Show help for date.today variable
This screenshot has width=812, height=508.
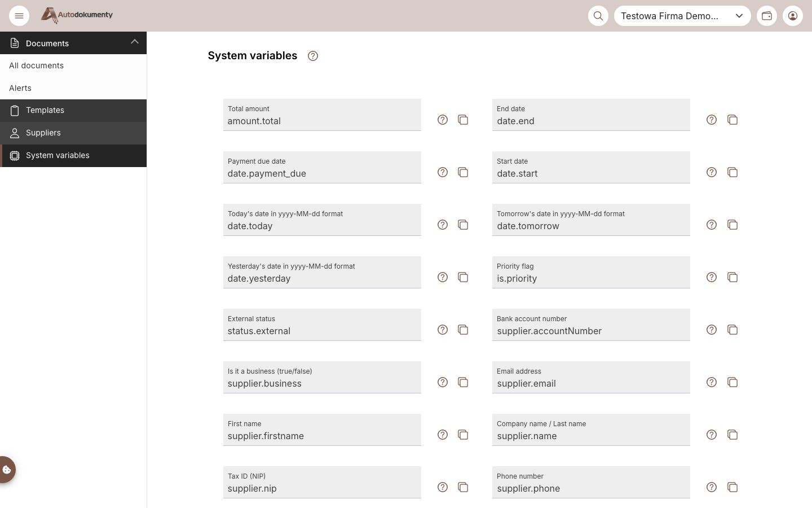(443, 225)
